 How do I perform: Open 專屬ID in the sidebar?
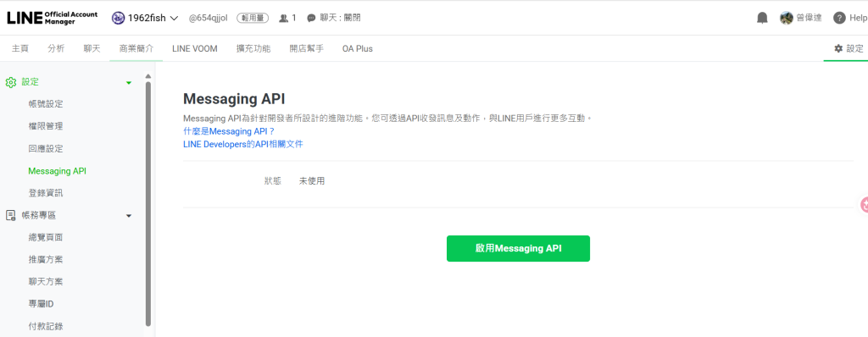tap(41, 304)
